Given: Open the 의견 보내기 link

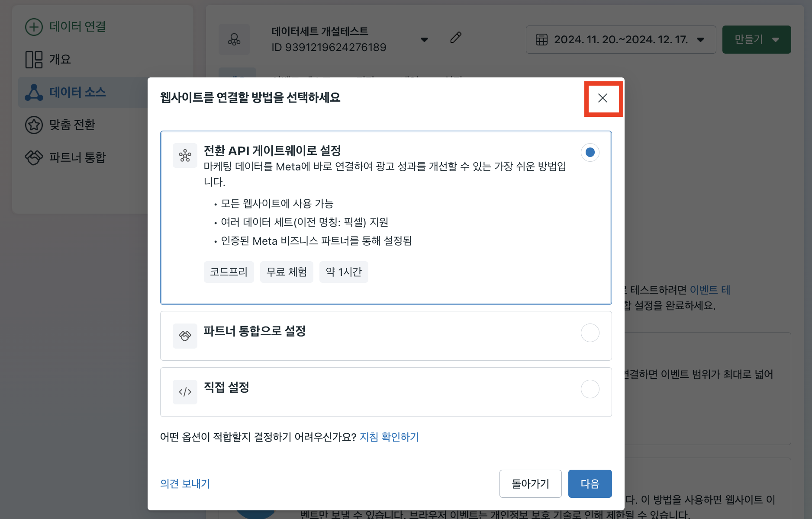Looking at the screenshot, I should (185, 484).
